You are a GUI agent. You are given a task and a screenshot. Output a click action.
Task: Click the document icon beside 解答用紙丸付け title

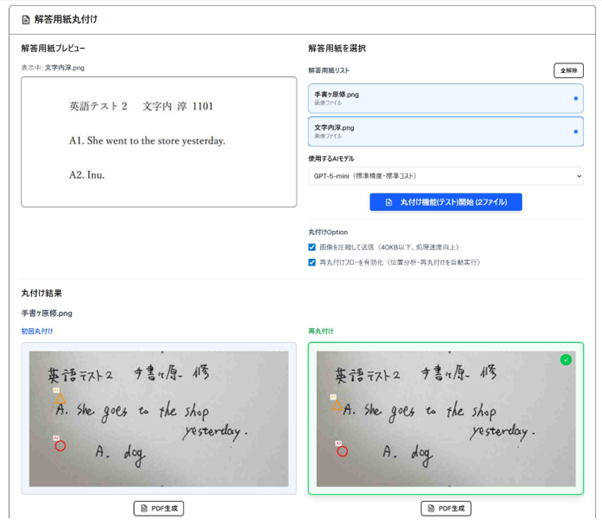pyautogui.click(x=26, y=19)
